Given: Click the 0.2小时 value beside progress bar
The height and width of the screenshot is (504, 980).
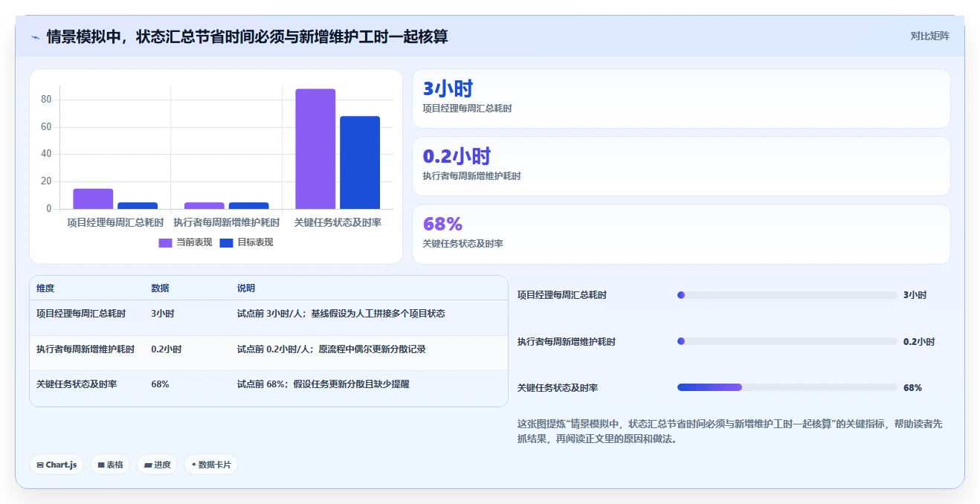Looking at the screenshot, I should tap(919, 342).
